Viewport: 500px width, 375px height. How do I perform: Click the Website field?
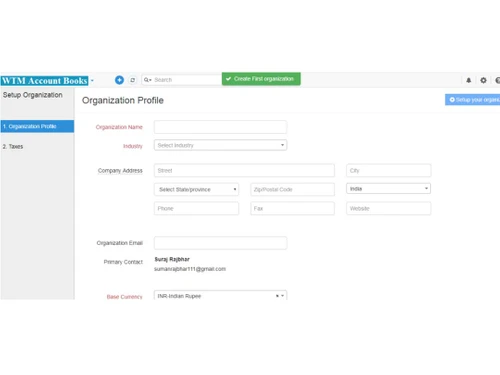point(389,208)
